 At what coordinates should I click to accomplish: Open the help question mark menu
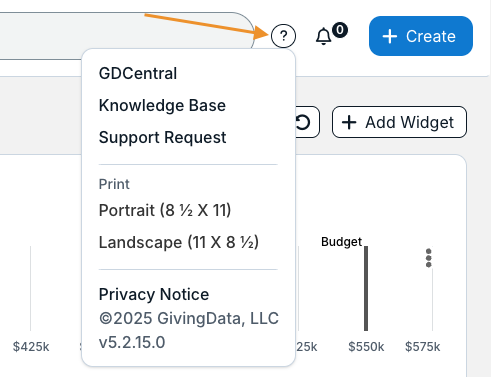pyautogui.click(x=283, y=36)
